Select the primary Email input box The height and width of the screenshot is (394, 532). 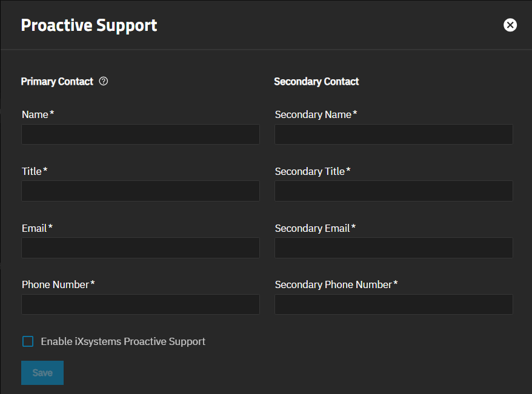point(141,248)
